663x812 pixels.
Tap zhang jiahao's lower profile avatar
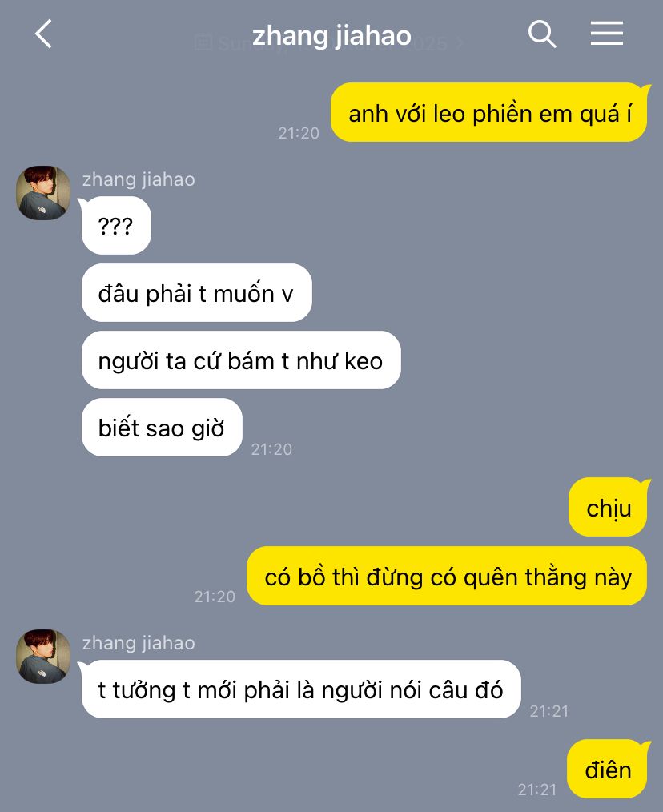click(x=43, y=656)
